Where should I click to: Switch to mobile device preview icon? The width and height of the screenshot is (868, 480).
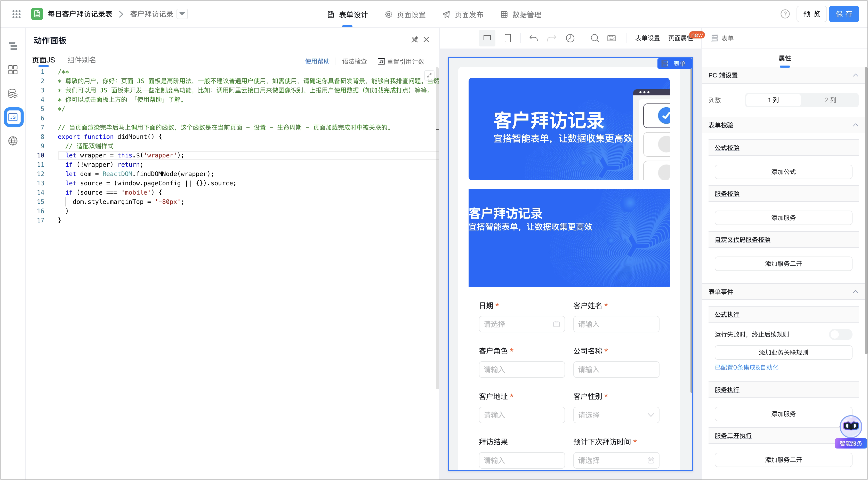pyautogui.click(x=508, y=38)
